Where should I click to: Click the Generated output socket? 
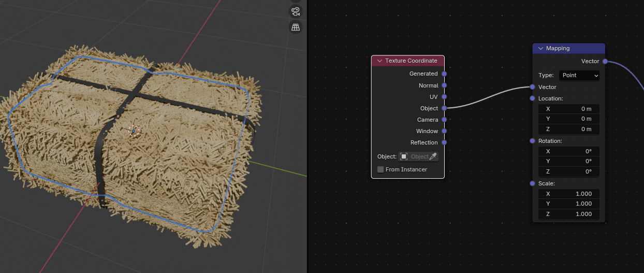[444, 74]
